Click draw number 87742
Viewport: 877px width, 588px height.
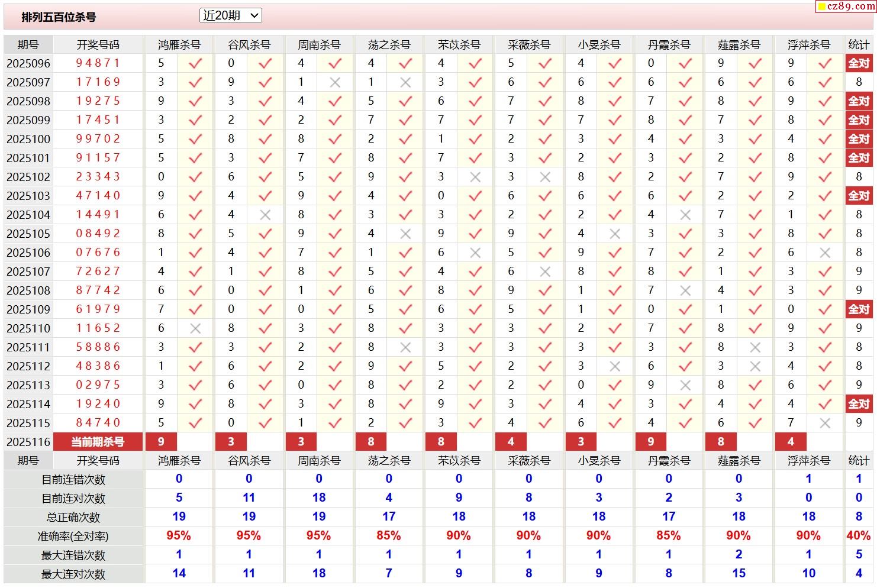98,290
